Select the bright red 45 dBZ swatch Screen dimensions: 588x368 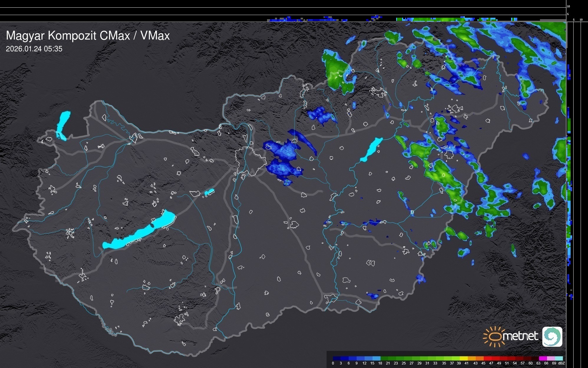[487, 358]
